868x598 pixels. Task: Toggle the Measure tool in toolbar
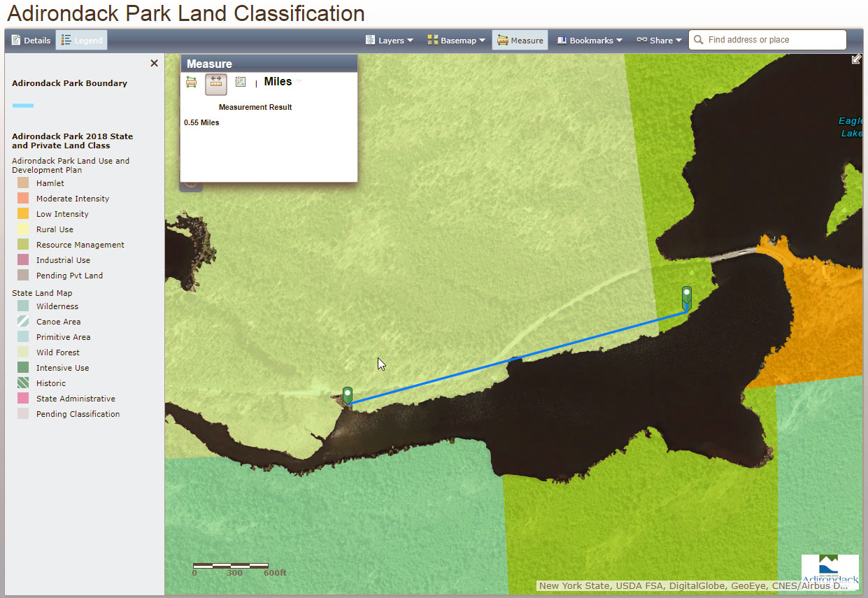pos(520,41)
